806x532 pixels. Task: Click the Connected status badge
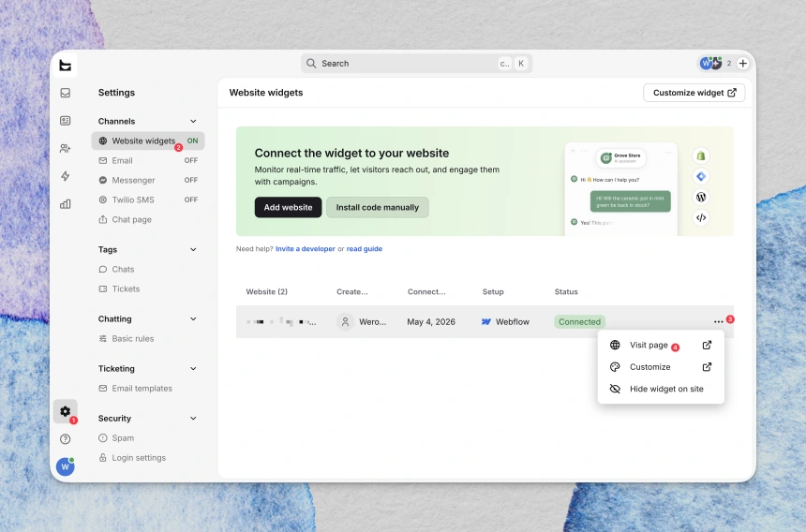click(x=579, y=322)
